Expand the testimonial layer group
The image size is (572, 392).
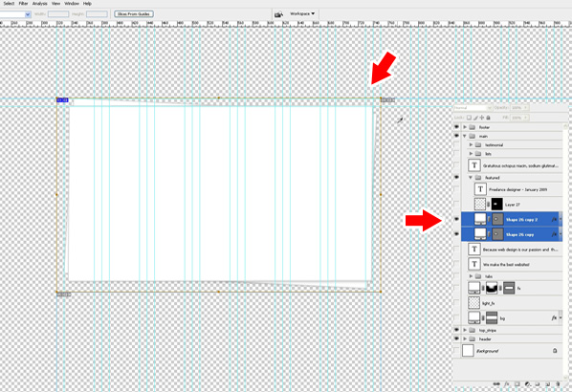(x=471, y=144)
